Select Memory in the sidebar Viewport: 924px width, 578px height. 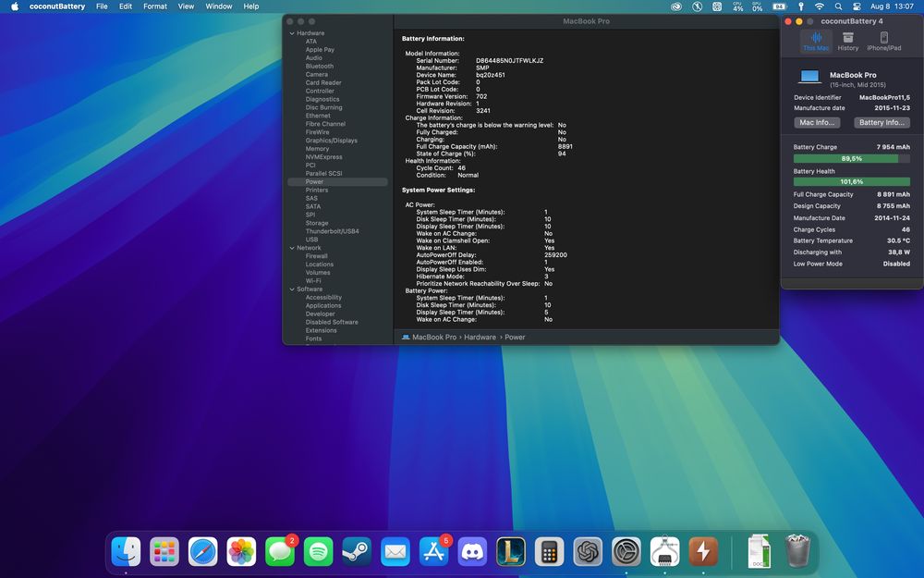(x=317, y=149)
